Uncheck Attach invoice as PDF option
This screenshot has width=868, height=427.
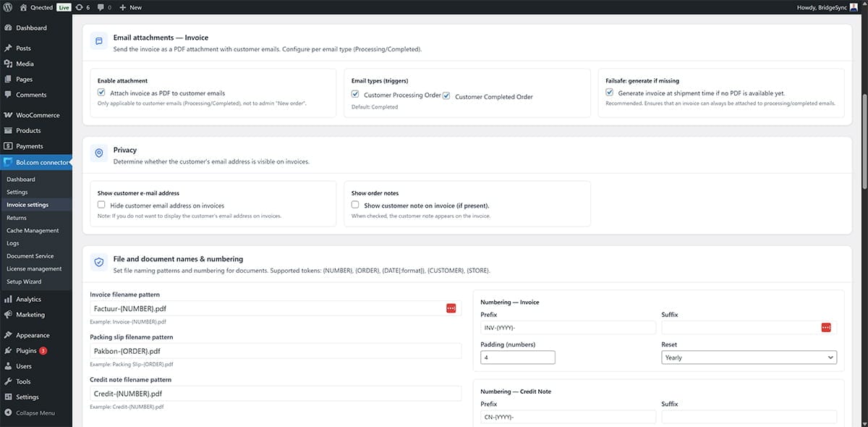point(101,92)
